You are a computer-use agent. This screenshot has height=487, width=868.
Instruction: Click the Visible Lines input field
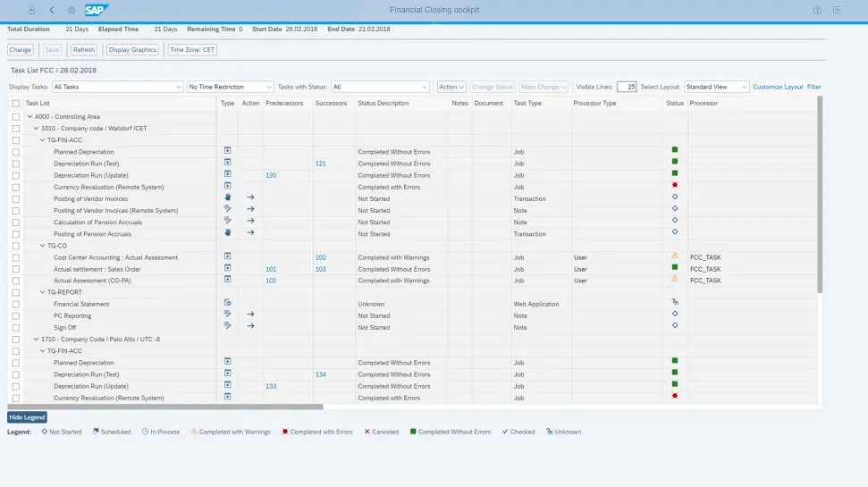[x=626, y=87]
